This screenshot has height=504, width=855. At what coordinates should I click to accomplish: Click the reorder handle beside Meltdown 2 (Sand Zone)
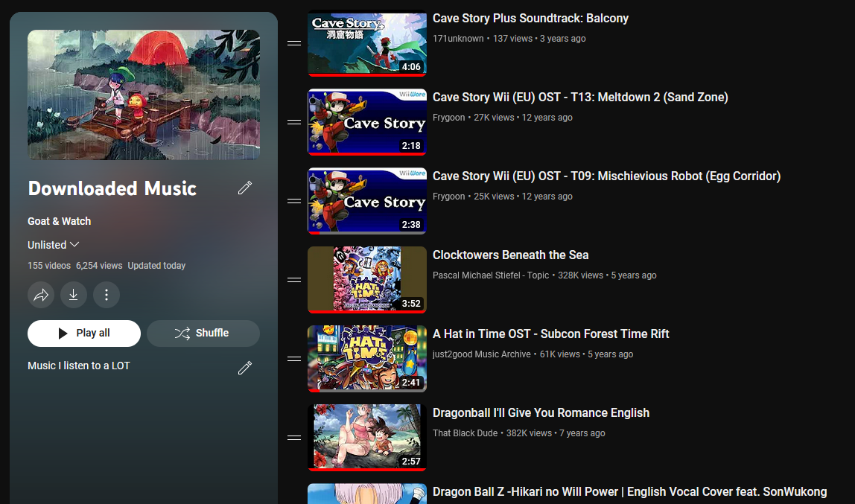coord(294,122)
